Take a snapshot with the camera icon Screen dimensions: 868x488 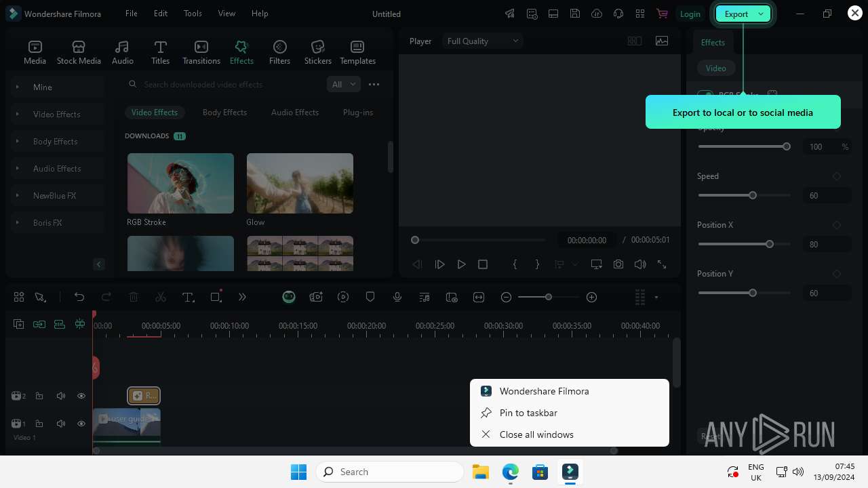click(x=618, y=264)
